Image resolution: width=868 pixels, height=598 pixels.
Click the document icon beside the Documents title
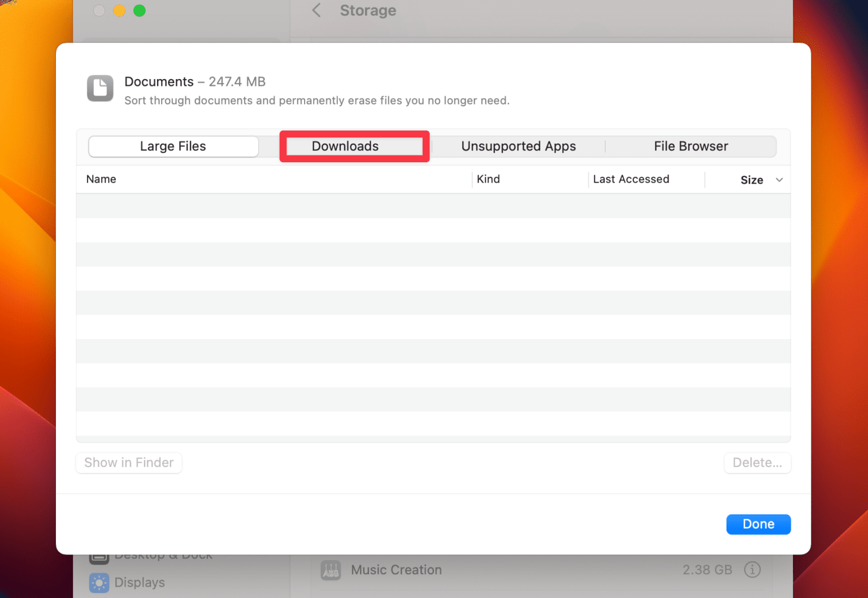click(99, 88)
